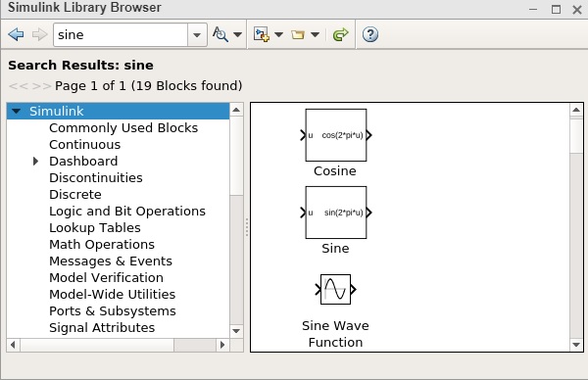Select the Sine block icon
This screenshot has height=380, width=588.
[x=336, y=213]
